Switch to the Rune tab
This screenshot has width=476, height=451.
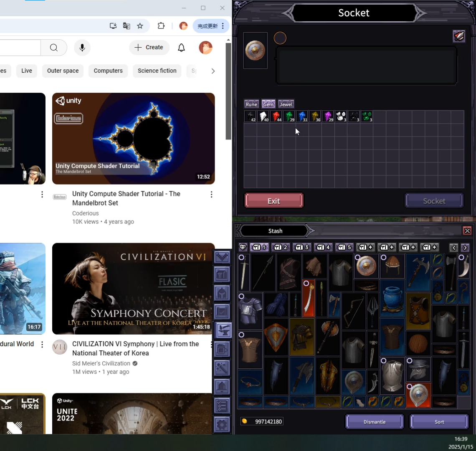tap(251, 104)
